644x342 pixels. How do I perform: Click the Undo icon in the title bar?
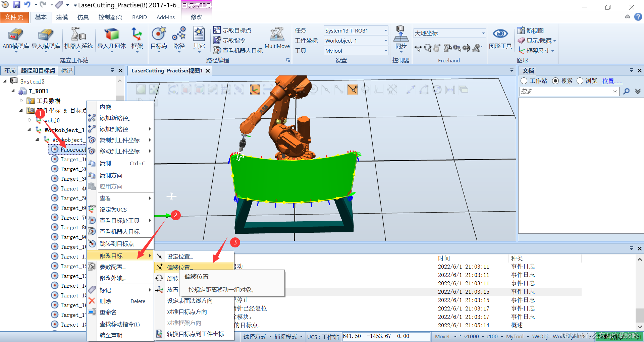tap(28, 5)
